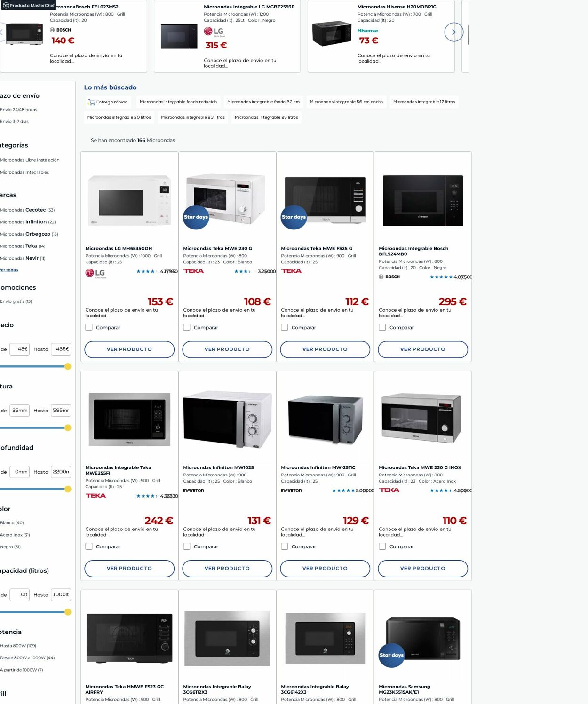Click the depth (Profundidad) slider handle

[68, 489]
